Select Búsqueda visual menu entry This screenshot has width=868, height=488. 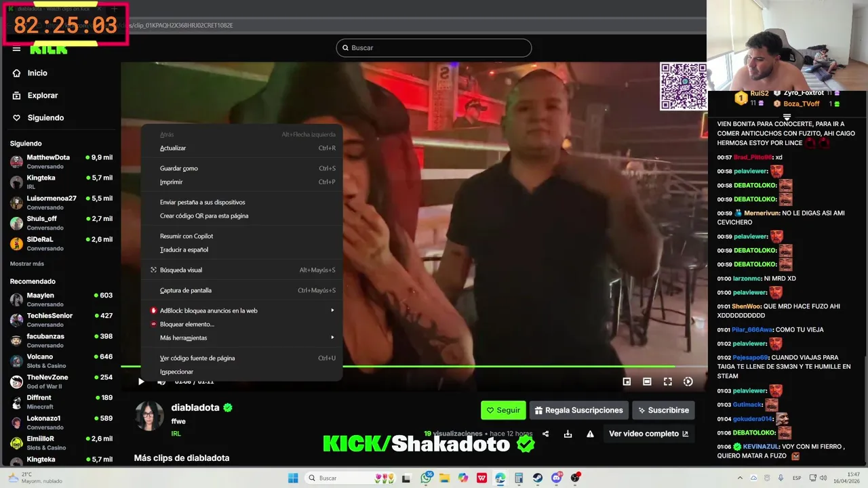[x=241, y=270]
